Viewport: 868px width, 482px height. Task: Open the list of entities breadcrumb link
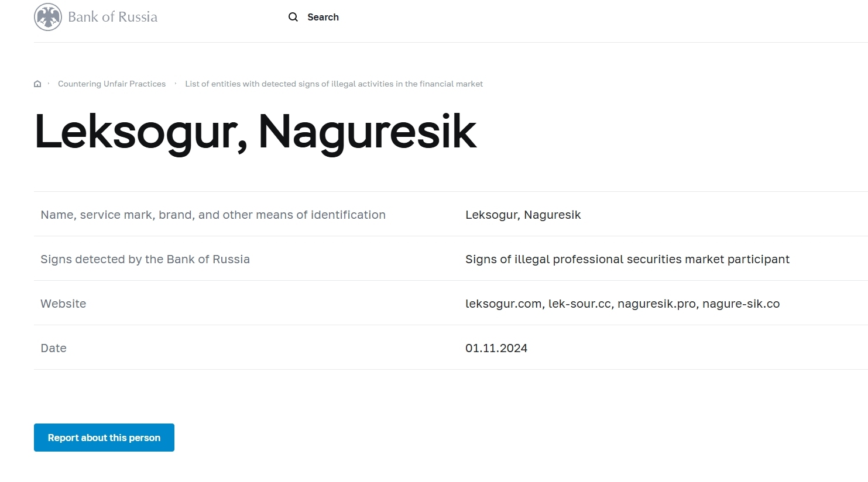[x=334, y=84]
